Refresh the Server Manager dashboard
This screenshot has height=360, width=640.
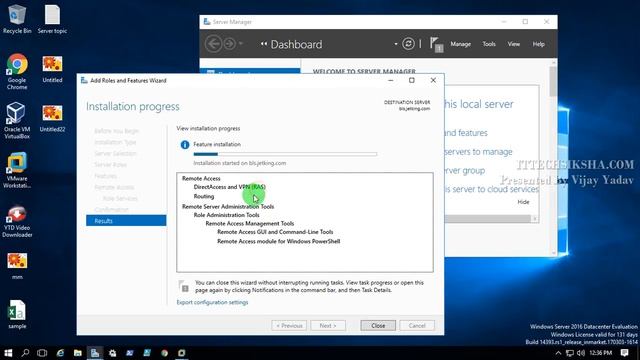coord(408,44)
